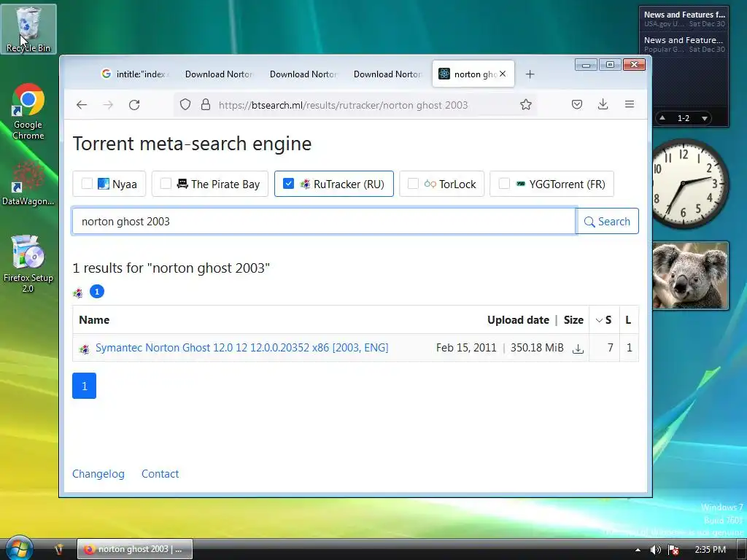The height and width of the screenshot is (560, 747).
Task: Go back with the browser back arrow
Action: point(82,105)
